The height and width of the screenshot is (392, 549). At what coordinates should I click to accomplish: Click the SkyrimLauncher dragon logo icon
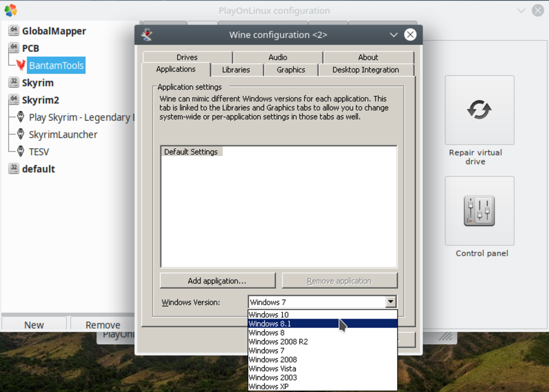click(x=21, y=134)
